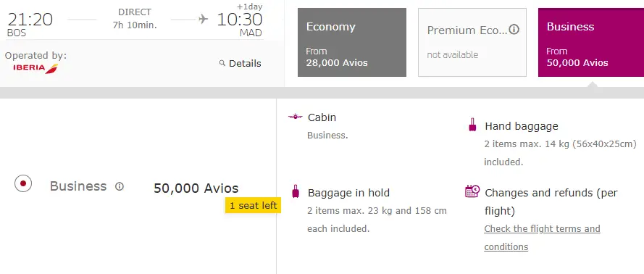
Task: Select the unavailable Premium Economy box
Action: (472, 42)
